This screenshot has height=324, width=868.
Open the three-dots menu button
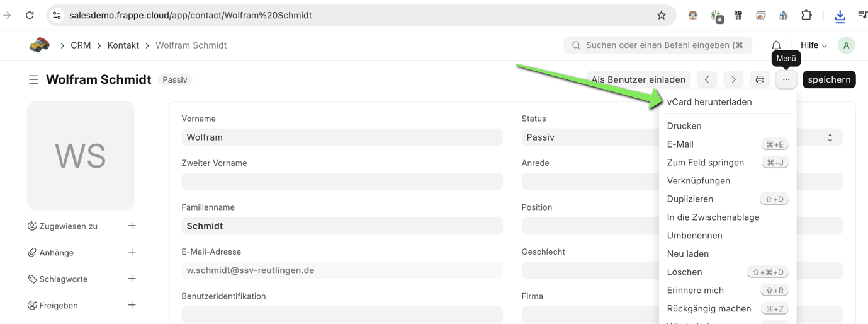point(786,79)
